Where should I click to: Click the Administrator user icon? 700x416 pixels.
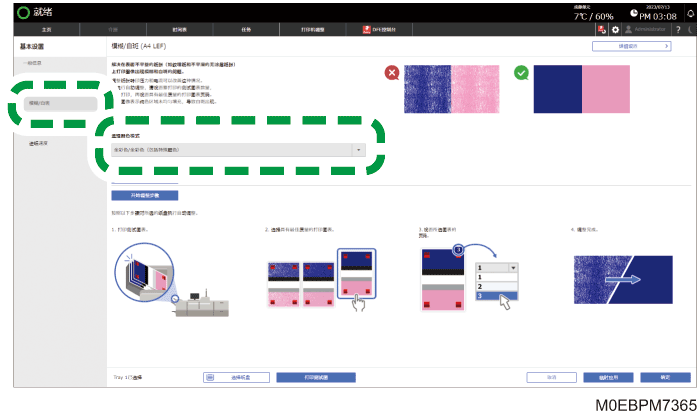pos(629,29)
